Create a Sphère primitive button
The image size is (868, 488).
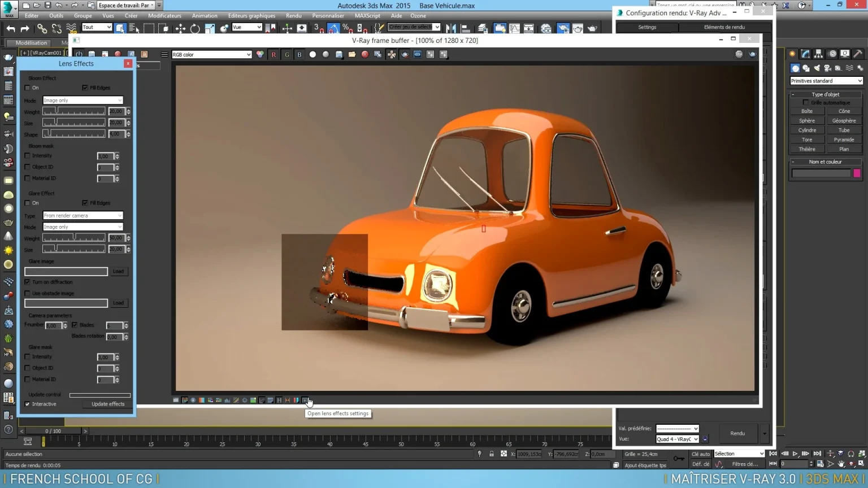click(807, 120)
